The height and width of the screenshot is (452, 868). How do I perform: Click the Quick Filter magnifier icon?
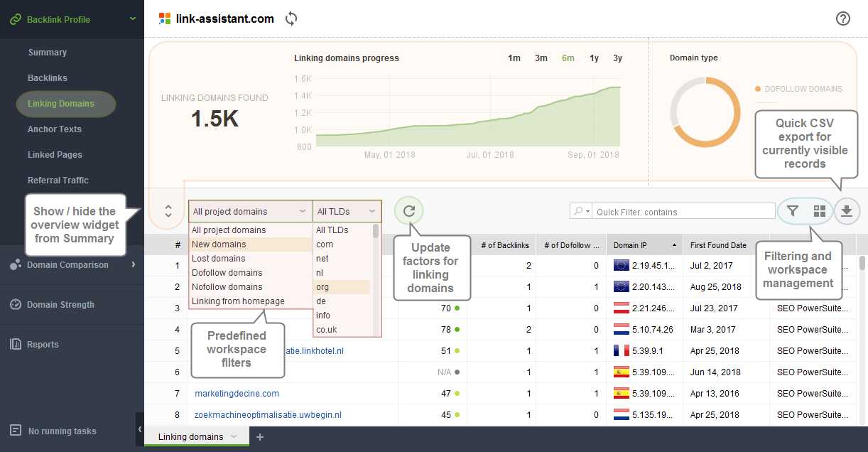point(580,212)
